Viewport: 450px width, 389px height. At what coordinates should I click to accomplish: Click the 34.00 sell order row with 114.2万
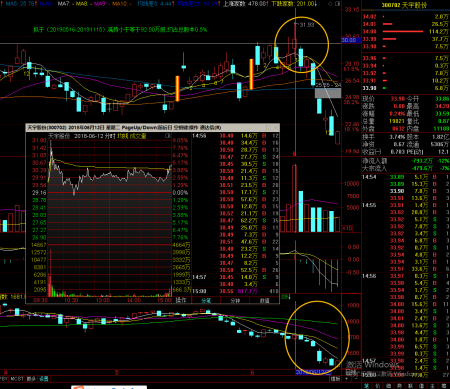pos(406,32)
